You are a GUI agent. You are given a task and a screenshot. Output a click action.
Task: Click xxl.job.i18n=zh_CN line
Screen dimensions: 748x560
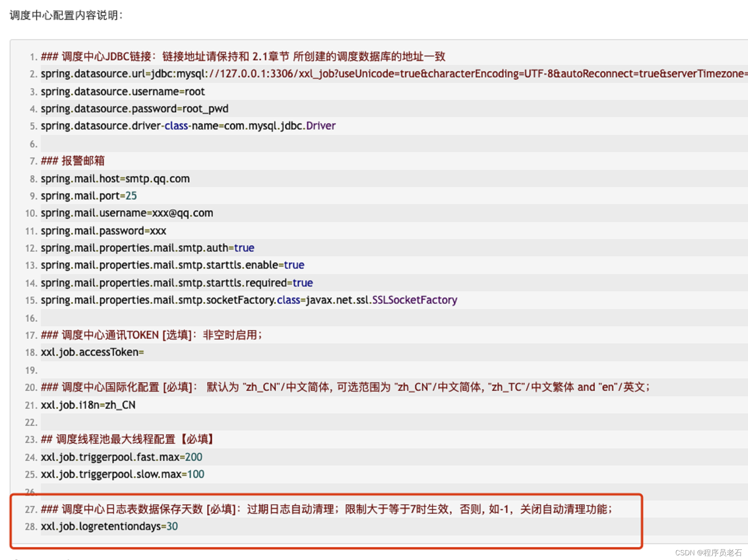click(88, 405)
